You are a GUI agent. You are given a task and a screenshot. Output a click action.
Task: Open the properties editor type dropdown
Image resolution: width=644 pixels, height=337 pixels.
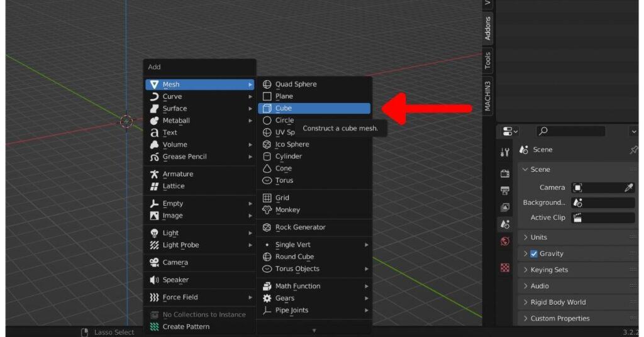511,131
